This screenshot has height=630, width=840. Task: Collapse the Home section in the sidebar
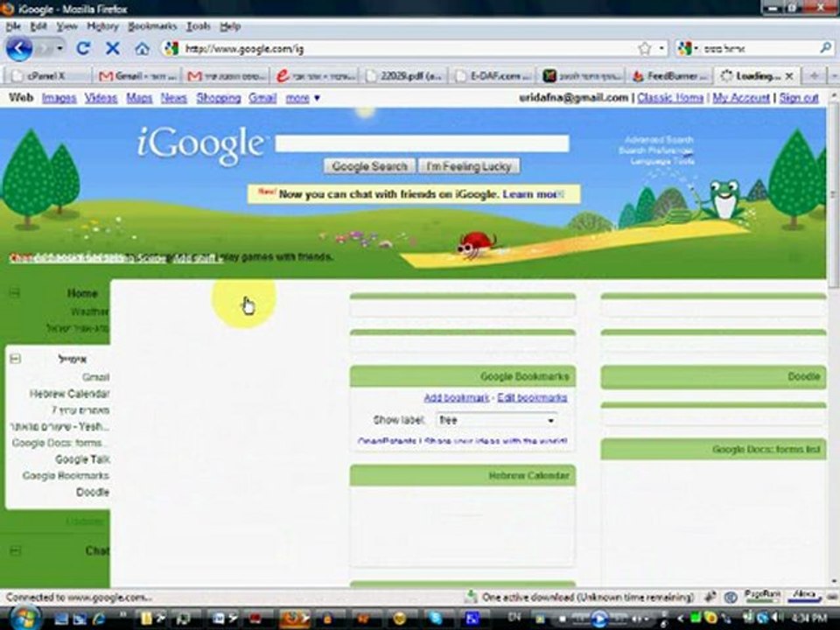tap(15, 292)
